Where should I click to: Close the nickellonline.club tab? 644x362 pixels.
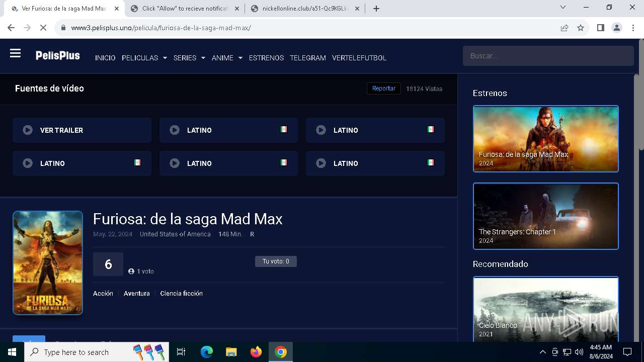point(357,9)
